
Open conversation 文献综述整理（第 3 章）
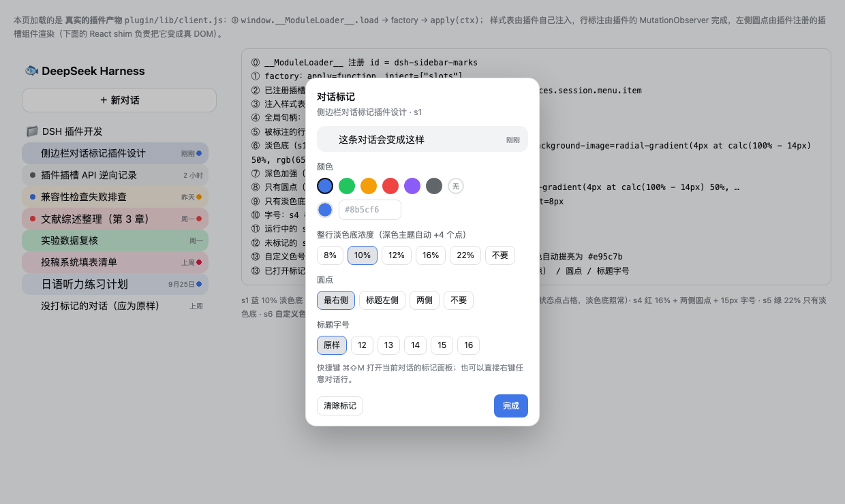(x=115, y=219)
